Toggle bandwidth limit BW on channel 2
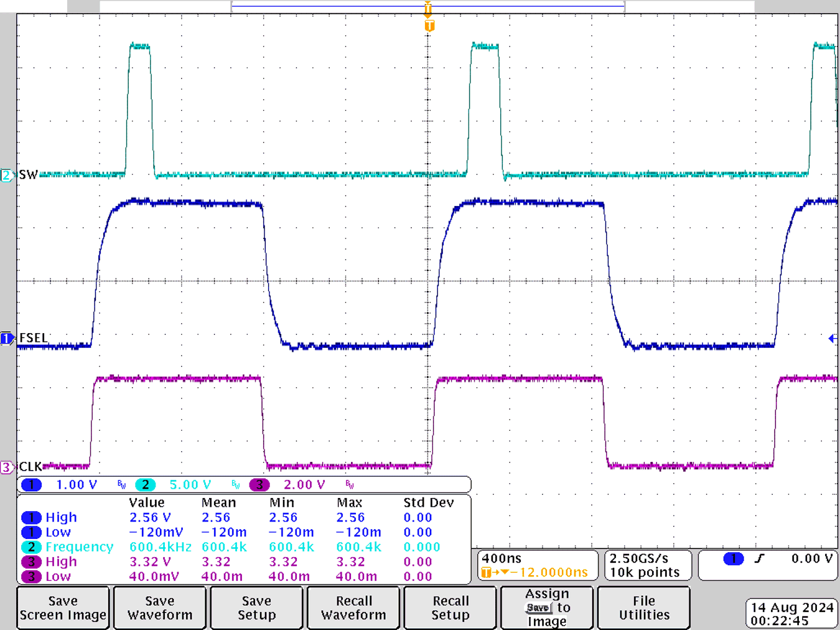Viewport: 840px width, 630px height. [235, 485]
